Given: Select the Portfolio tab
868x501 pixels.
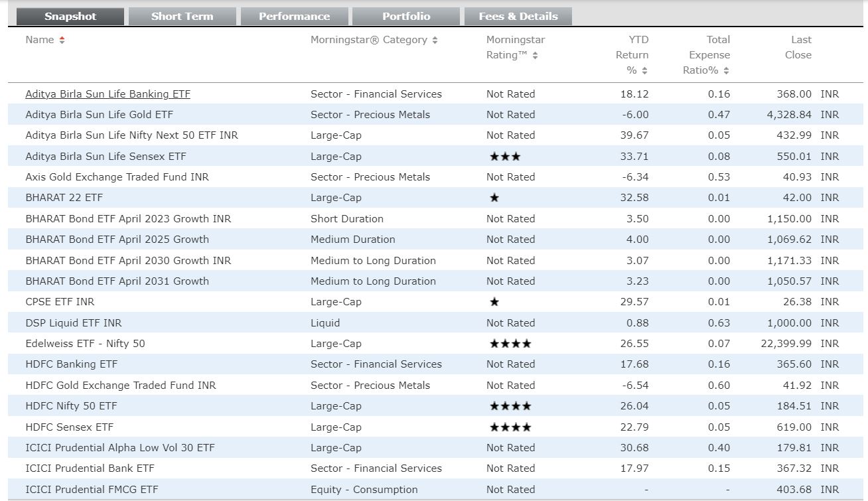Looking at the screenshot, I should click(x=406, y=17).
